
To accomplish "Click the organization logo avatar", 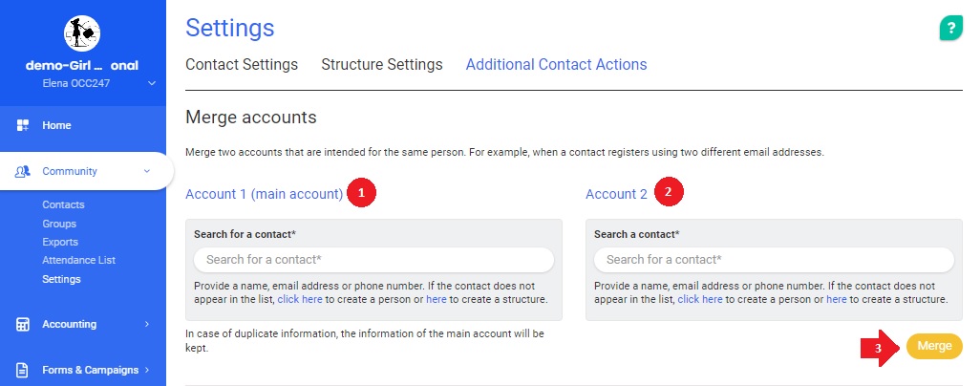I will click(82, 32).
